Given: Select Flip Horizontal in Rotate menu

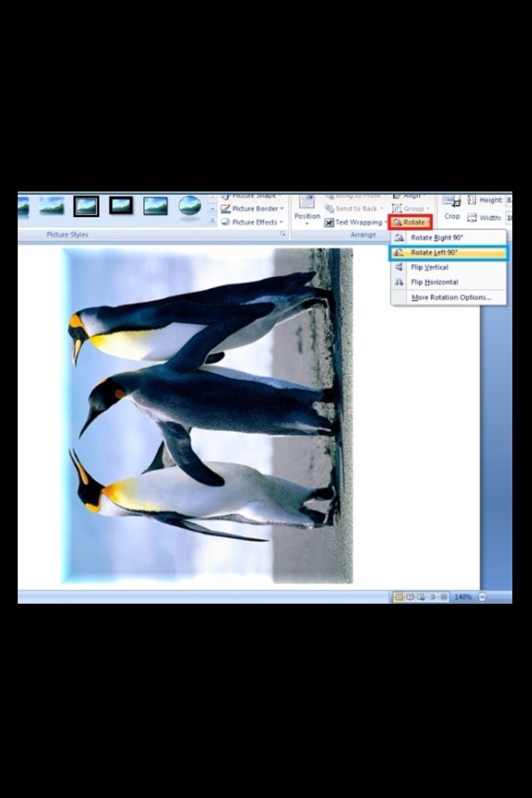Looking at the screenshot, I should [434, 282].
